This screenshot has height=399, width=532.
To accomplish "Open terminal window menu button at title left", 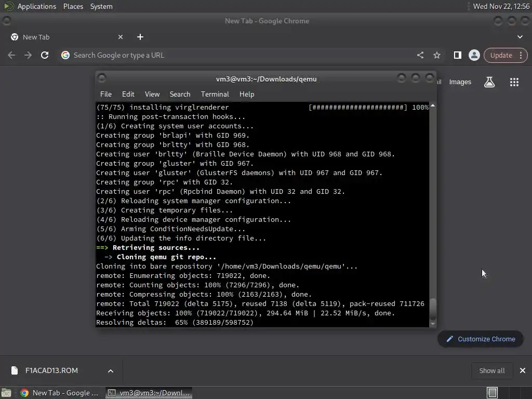I will [102, 78].
